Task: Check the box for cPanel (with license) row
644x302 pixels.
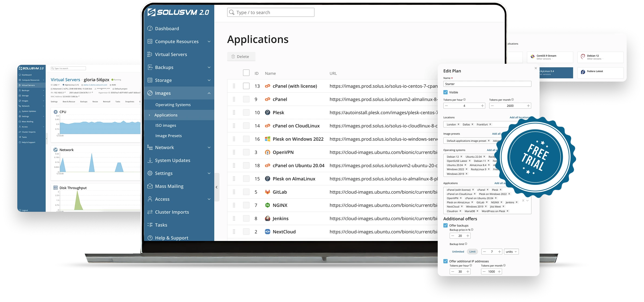Action: point(246,86)
